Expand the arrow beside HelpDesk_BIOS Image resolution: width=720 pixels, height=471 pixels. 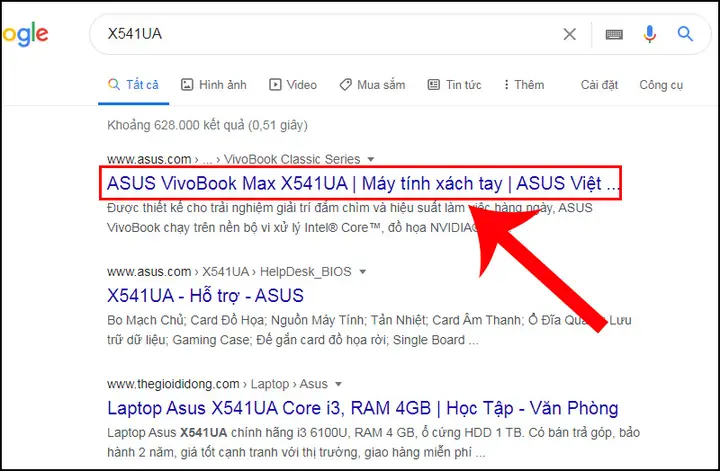(362, 272)
